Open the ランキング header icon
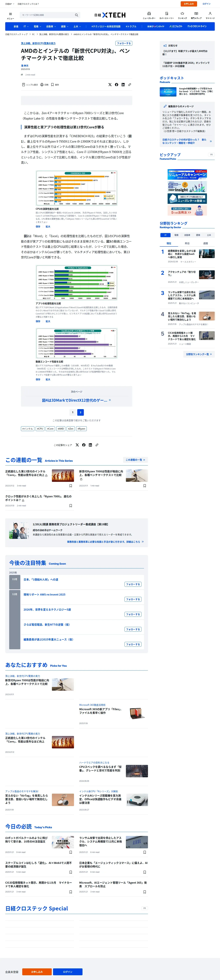The height and width of the screenshot is (980, 220). pyautogui.click(x=182, y=15)
